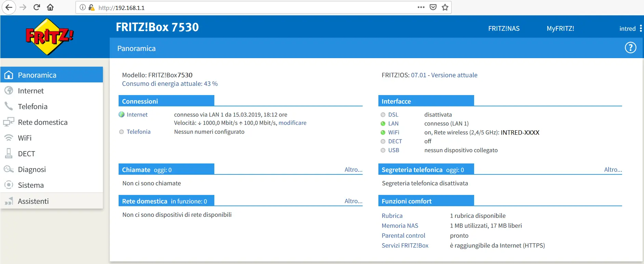Image resolution: width=644 pixels, height=264 pixels.
Task: Open the help question mark icon
Action: [x=630, y=48]
